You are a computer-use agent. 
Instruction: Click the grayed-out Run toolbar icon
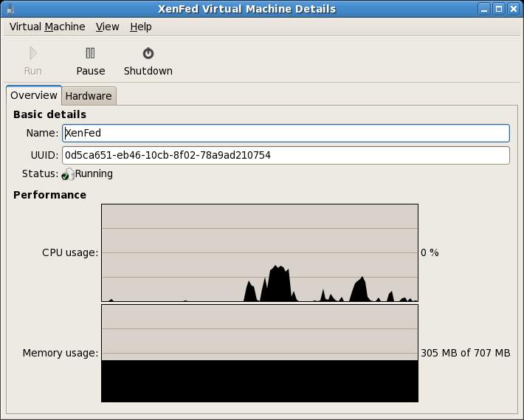(x=32, y=54)
